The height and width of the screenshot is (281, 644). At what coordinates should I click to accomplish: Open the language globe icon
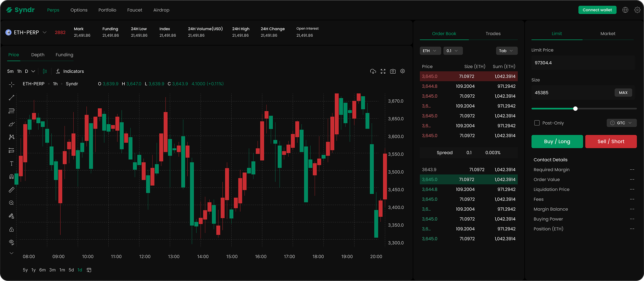point(625,10)
